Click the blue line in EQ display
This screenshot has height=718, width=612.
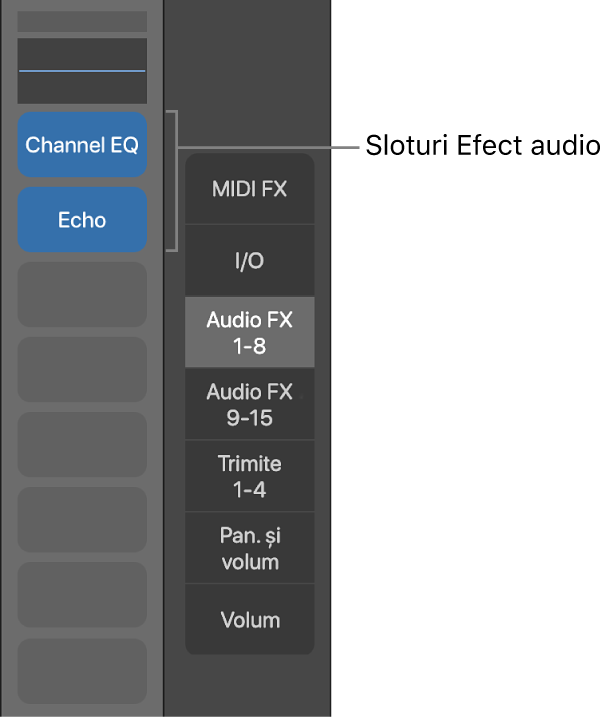pyautogui.click(x=82, y=71)
